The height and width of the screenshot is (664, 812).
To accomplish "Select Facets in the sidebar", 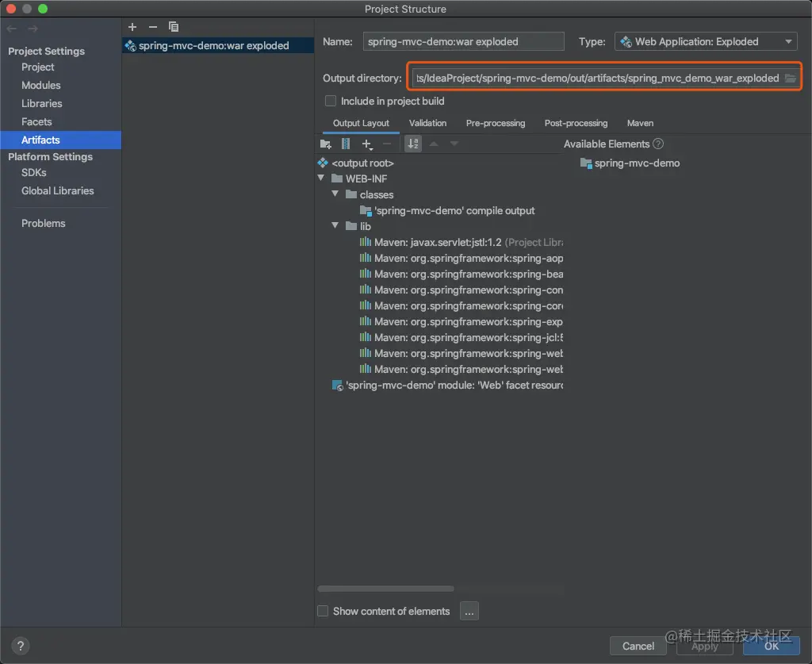I will 36,121.
